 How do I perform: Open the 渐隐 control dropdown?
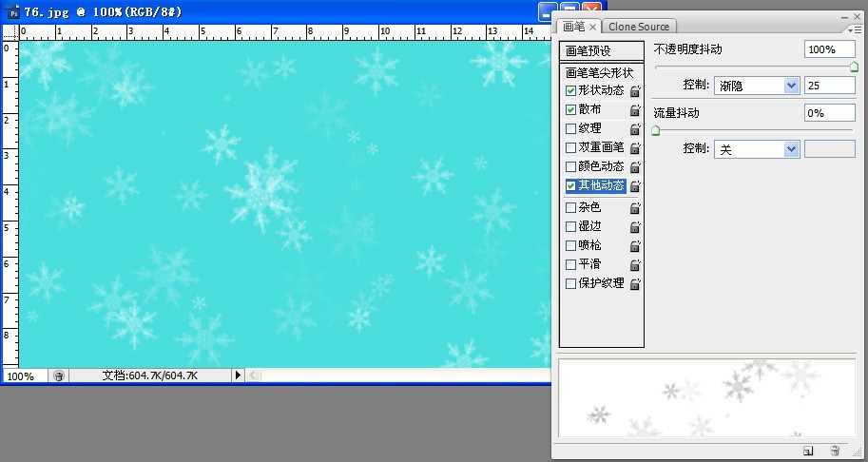coord(757,86)
